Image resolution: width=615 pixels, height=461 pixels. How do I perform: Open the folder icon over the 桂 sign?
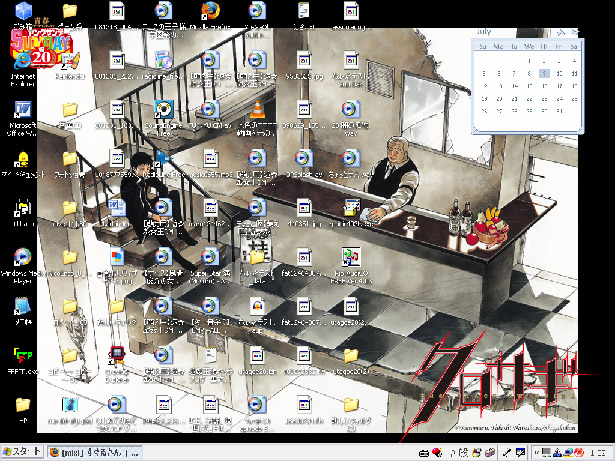257,257
